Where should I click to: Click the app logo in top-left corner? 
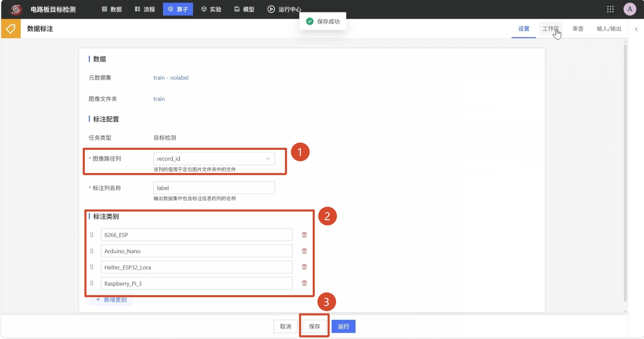pos(16,9)
